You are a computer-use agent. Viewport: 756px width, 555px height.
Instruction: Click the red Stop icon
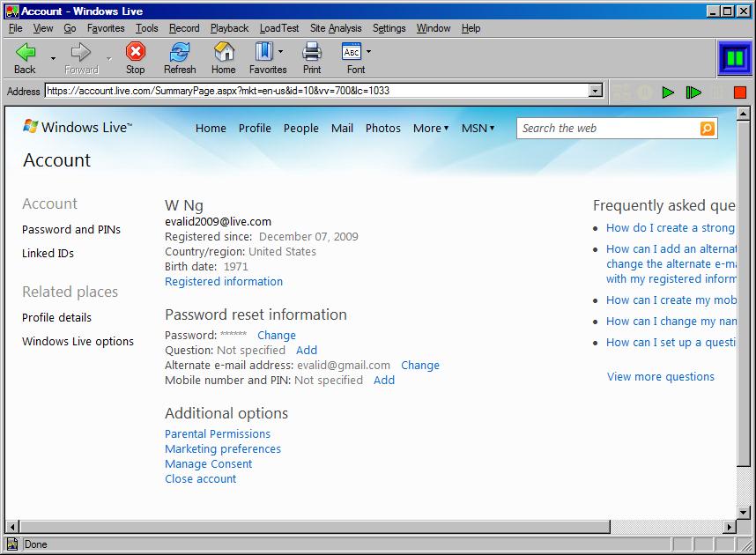click(136, 51)
